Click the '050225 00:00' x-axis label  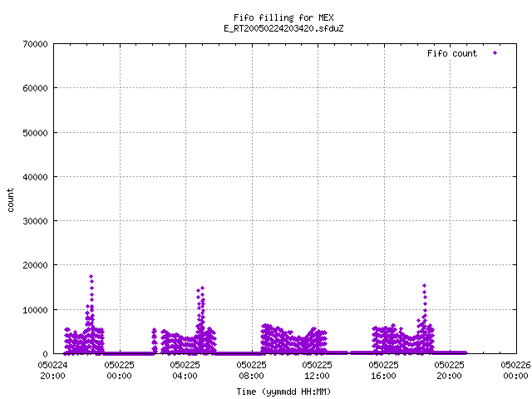click(119, 371)
